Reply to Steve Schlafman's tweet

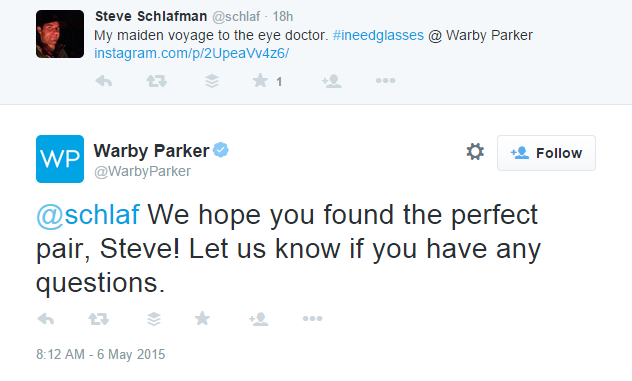coord(104,81)
